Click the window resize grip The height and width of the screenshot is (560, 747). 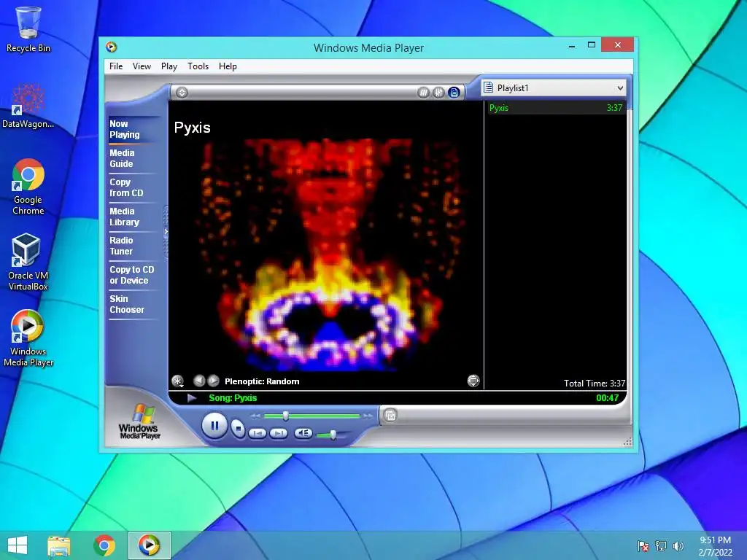[x=628, y=441]
